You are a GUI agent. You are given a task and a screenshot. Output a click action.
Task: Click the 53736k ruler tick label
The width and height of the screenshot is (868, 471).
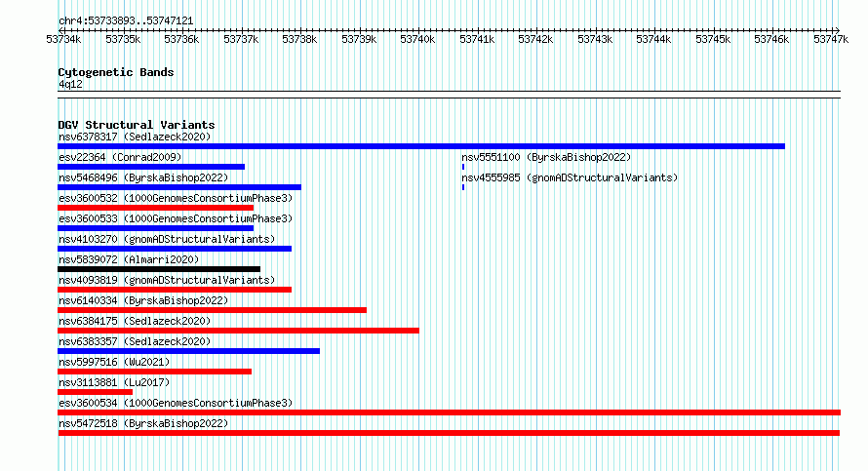pyautogui.click(x=181, y=39)
